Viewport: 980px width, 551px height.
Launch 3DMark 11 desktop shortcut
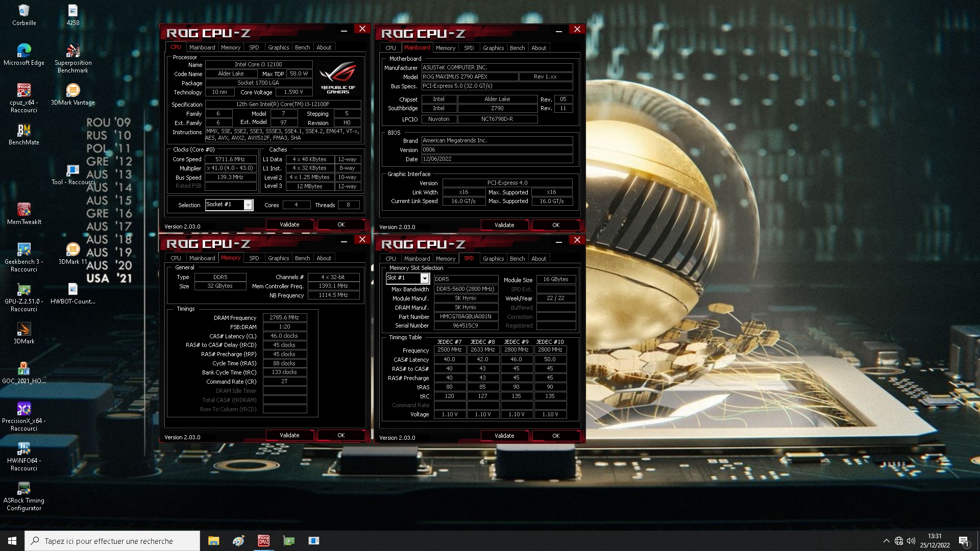point(73,254)
